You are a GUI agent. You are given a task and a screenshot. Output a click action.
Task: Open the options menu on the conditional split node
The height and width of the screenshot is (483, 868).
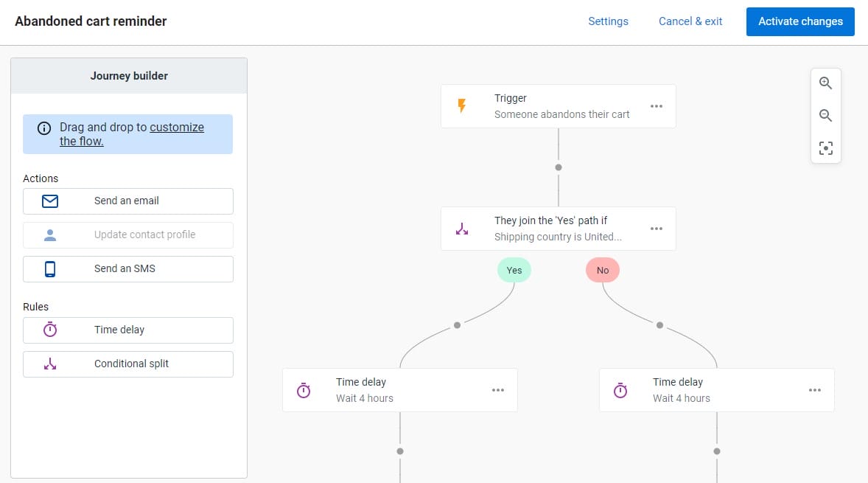point(656,229)
